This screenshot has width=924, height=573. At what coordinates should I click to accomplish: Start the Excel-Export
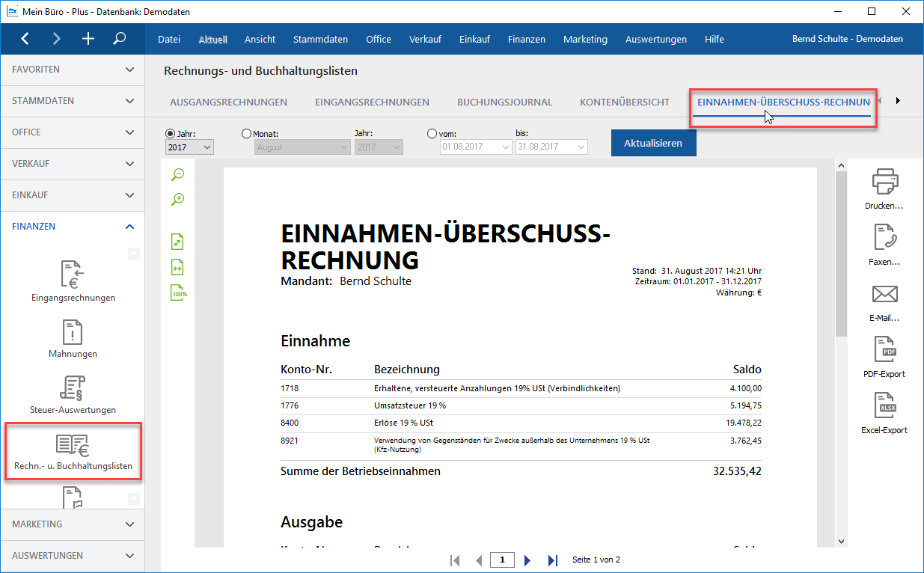[x=885, y=412]
